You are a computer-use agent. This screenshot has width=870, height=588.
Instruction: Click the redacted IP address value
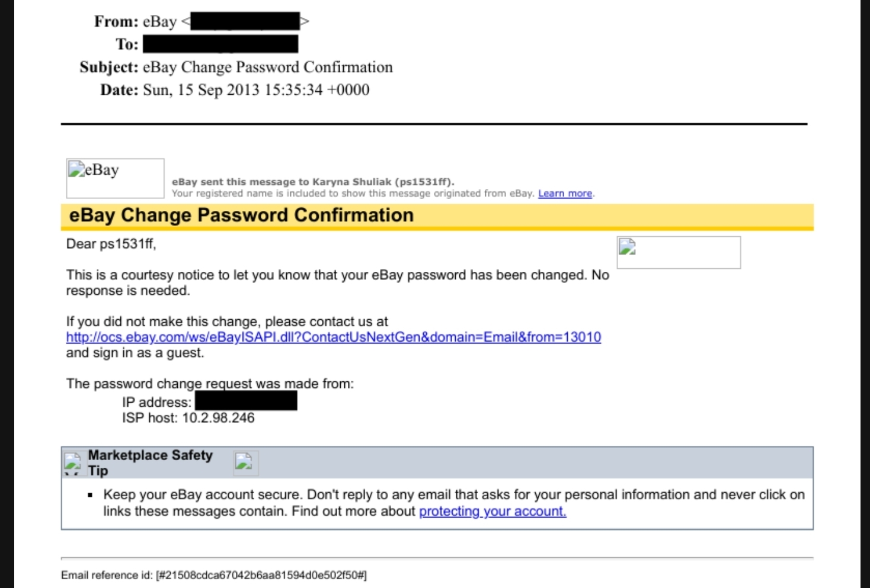(x=246, y=401)
